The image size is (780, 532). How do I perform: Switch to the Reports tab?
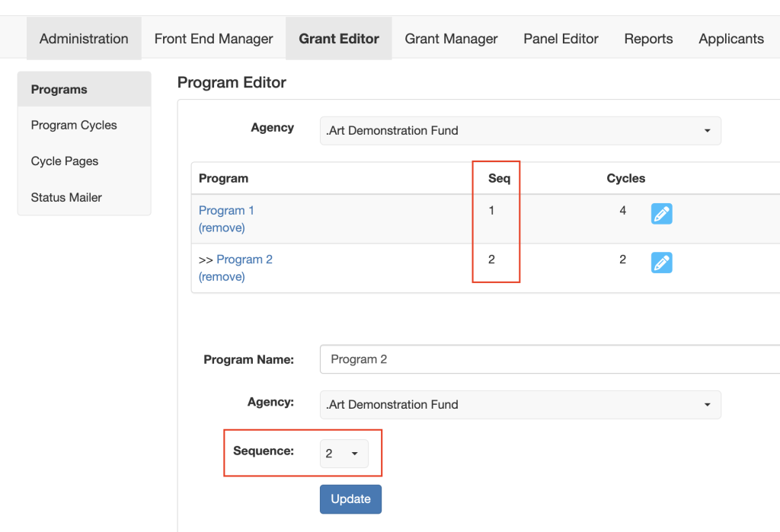648,39
